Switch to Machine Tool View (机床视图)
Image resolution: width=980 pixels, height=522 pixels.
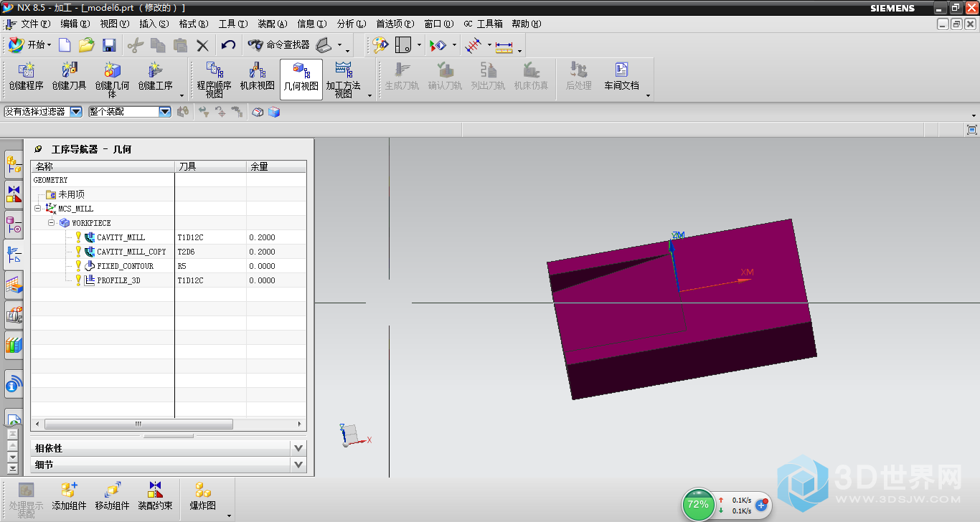point(258,77)
